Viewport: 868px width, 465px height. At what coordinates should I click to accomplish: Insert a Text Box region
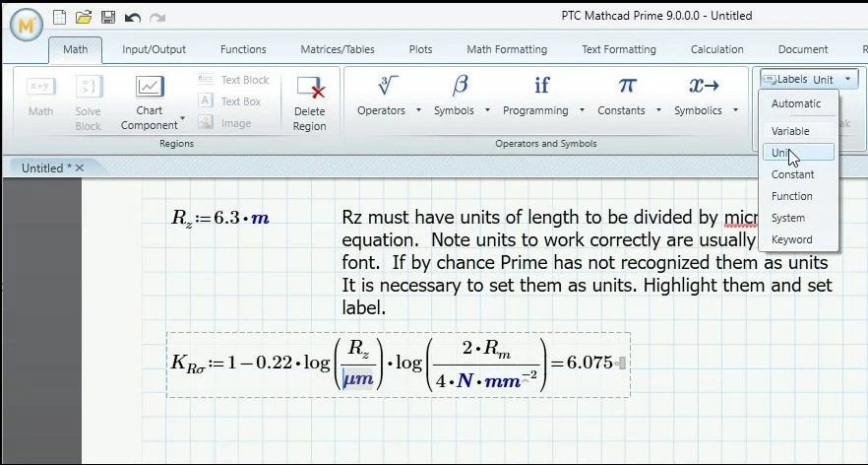point(229,101)
